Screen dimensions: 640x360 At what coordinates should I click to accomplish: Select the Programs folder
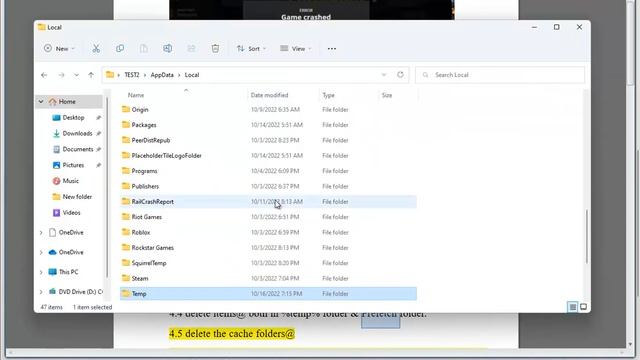click(x=268, y=171)
